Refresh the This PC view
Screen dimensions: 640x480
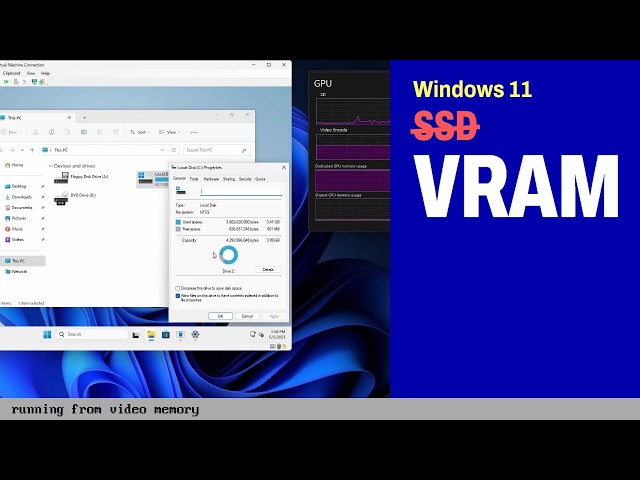point(173,150)
